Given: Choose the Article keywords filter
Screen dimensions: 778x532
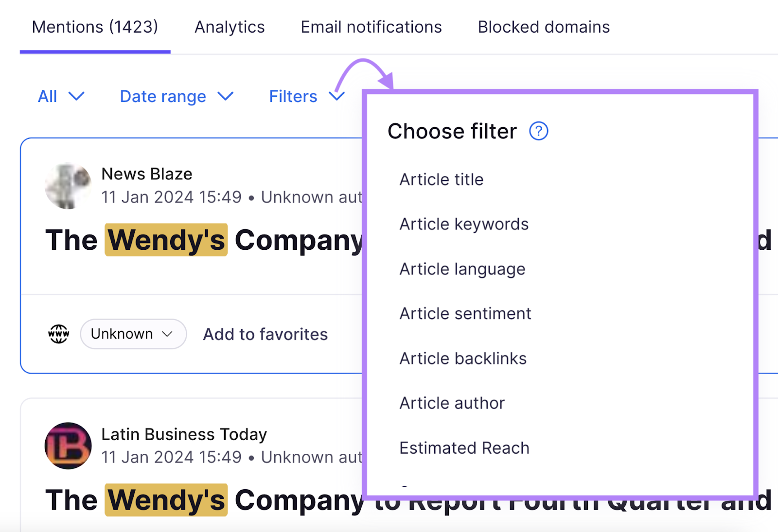Looking at the screenshot, I should 464,224.
